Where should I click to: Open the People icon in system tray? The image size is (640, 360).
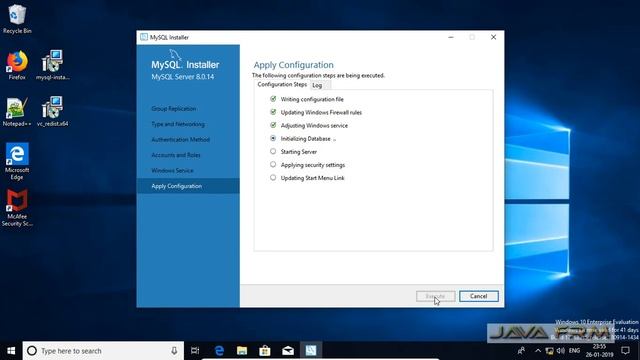[x=521, y=351]
